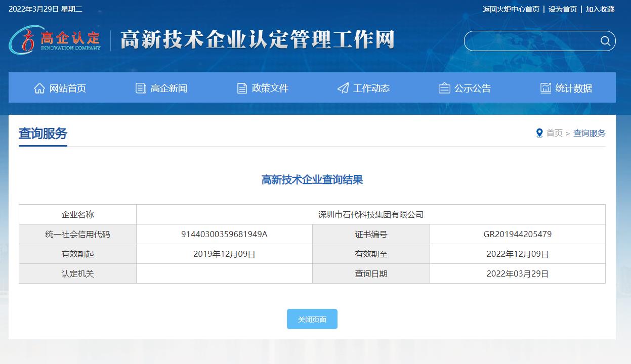The height and width of the screenshot is (364, 631).
Task: Click the query date 2022年03月29日
Action: pos(518,274)
